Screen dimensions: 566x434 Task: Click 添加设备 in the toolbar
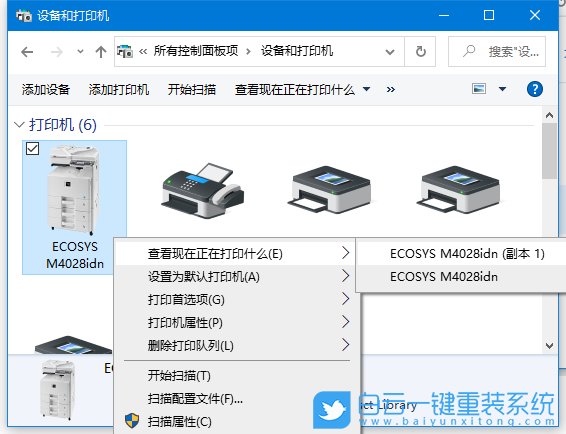45,89
